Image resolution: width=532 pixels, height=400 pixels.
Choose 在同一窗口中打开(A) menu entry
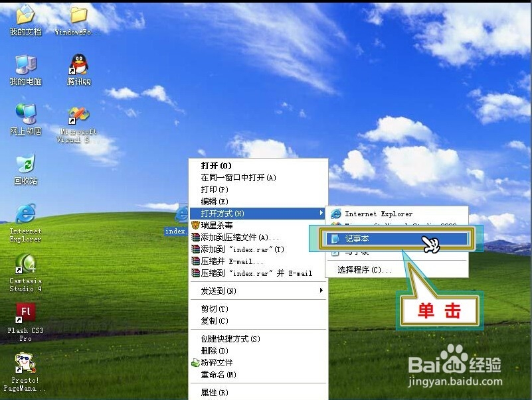point(258,177)
